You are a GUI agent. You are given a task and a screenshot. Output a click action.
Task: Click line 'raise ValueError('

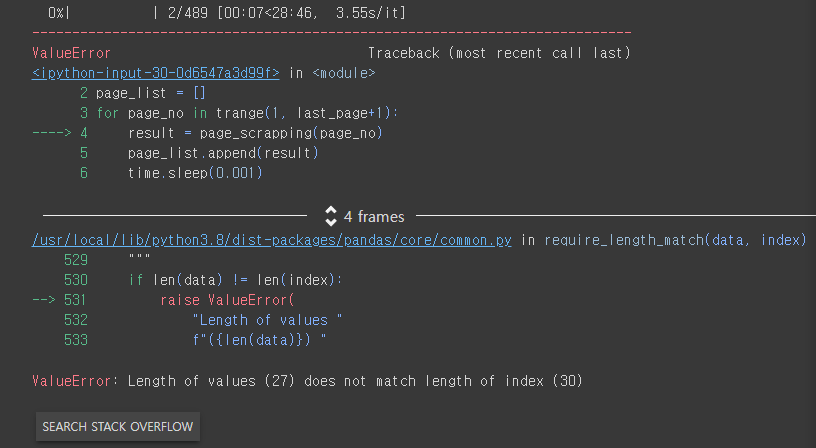point(227,300)
